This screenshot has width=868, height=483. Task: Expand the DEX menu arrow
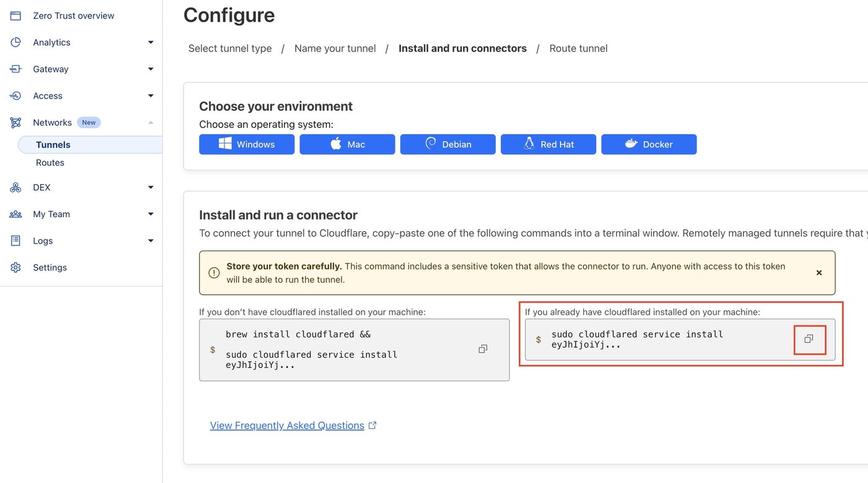pos(151,187)
